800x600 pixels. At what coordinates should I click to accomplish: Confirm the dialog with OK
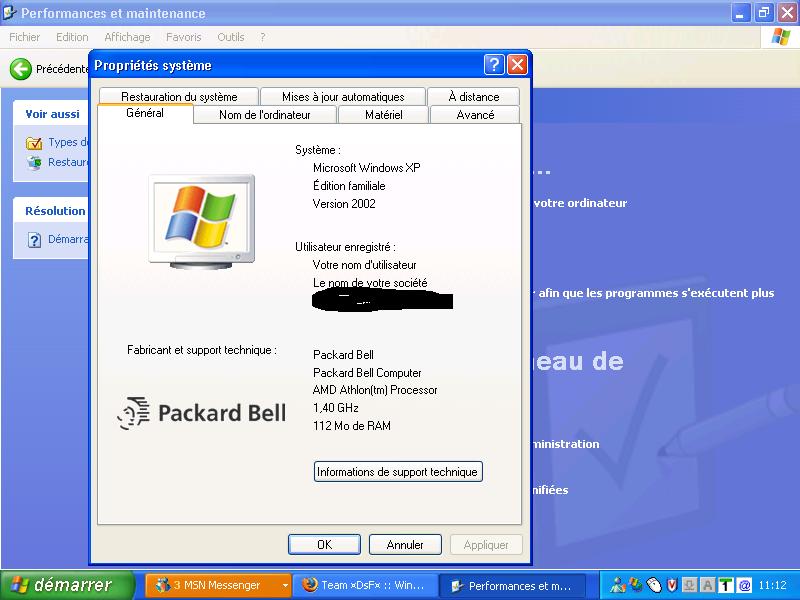pos(324,544)
